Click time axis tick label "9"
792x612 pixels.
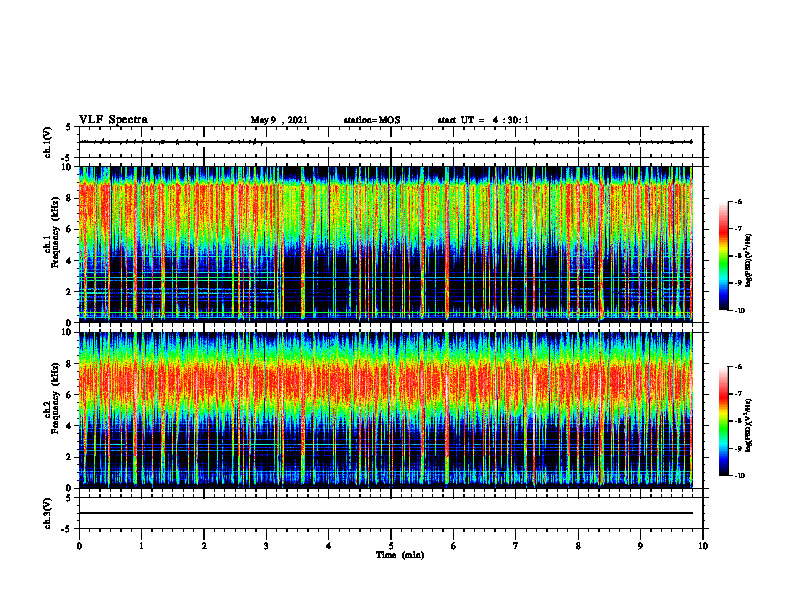640,546
